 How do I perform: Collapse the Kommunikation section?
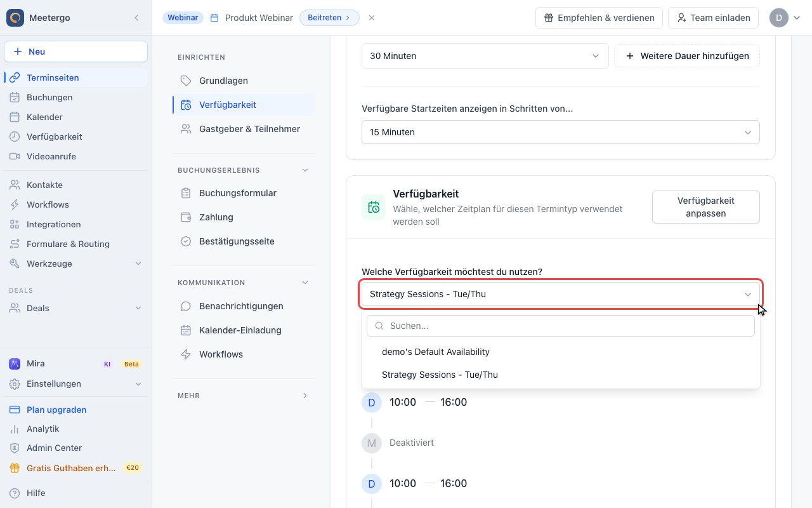[x=305, y=283]
